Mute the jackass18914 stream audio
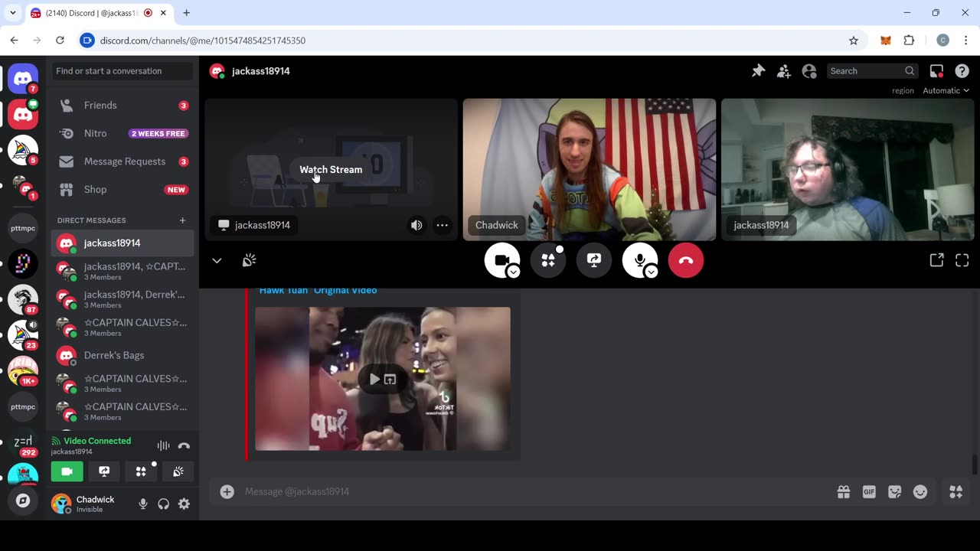Screen dimensions: 980x551 click(x=416, y=225)
